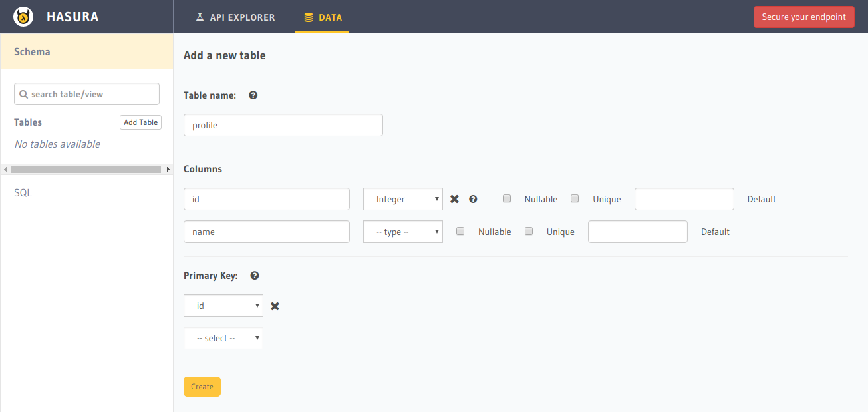The image size is (868, 412).
Task: Check Unique for the id column
Action: point(575,198)
